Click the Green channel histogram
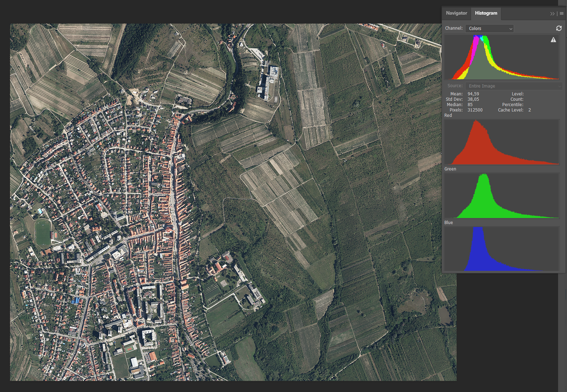The width and height of the screenshot is (567, 392). [x=502, y=196]
